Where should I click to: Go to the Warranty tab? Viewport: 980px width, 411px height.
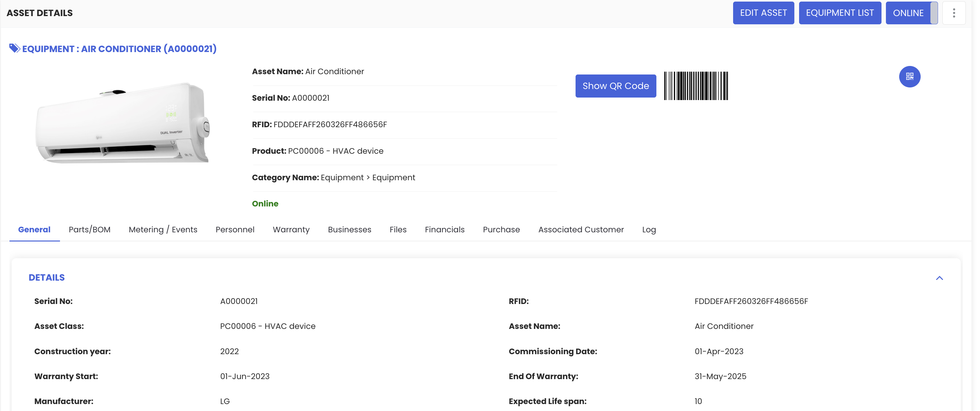[291, 229]
